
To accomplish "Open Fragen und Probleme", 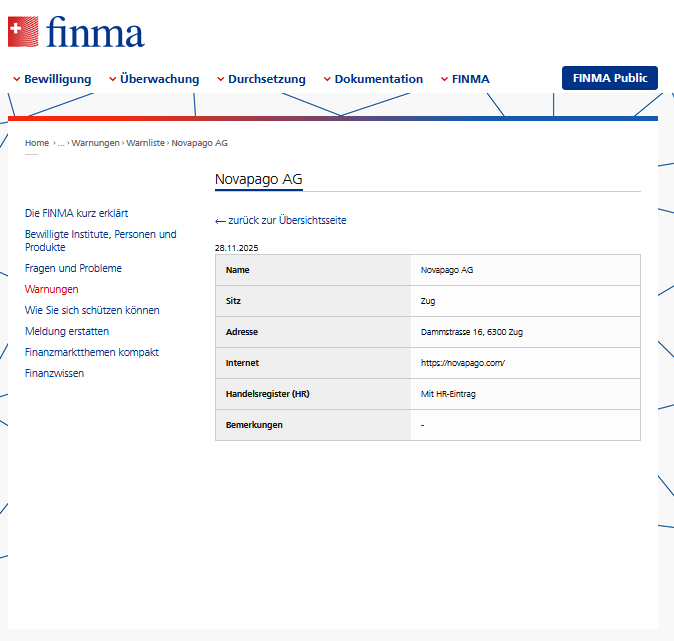I will (x=73, y=268).
